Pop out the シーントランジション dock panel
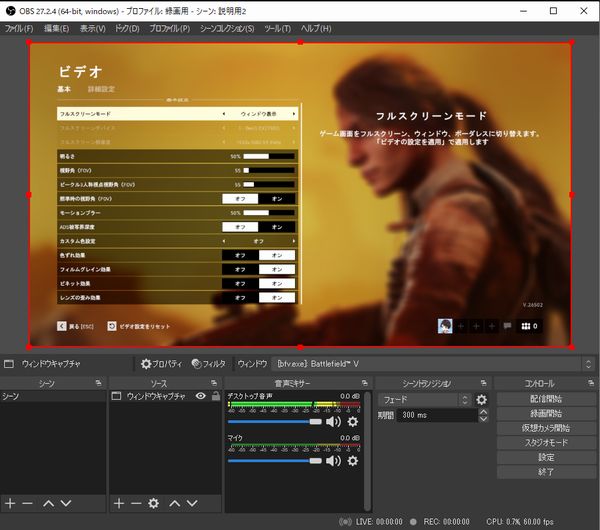This screenshot has height=530, width=600. 484,383
